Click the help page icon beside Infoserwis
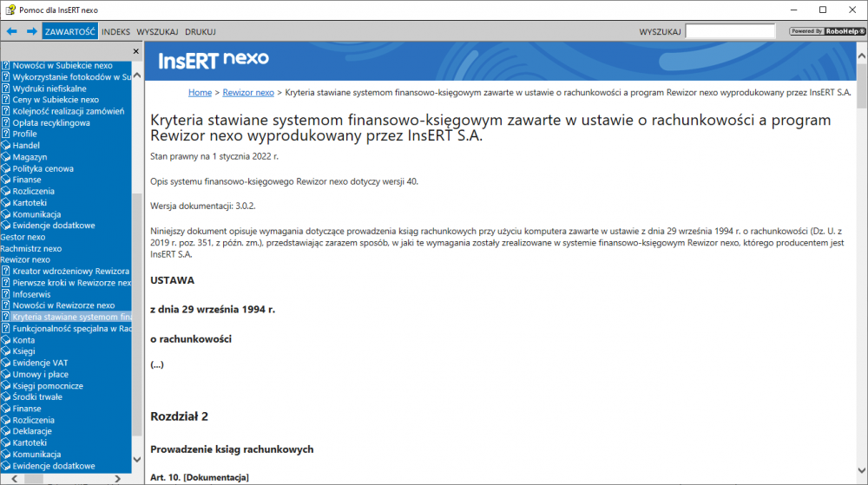 tap(5, 294)
